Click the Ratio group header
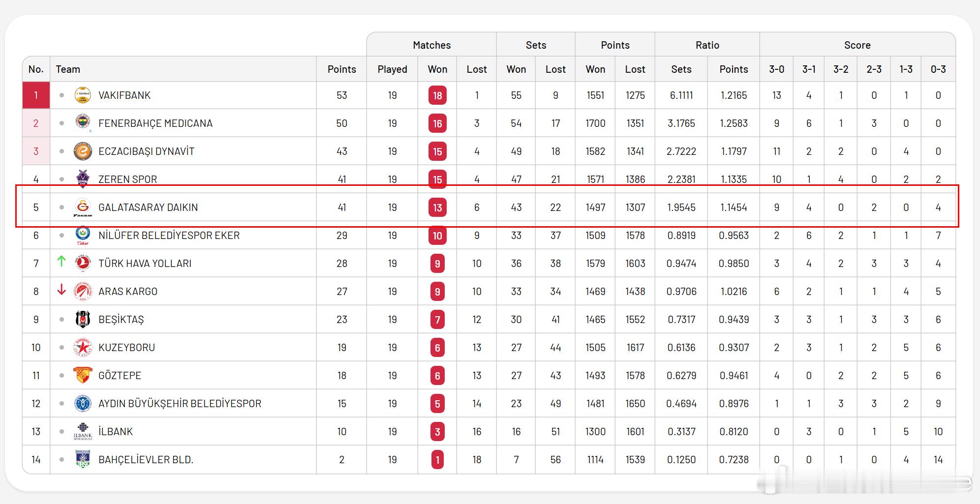 707,45
